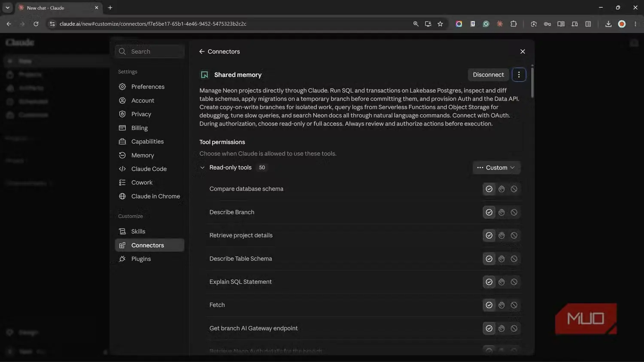Set Describe Branch to needs approval
644x362 pixels.
click(501, 212)
